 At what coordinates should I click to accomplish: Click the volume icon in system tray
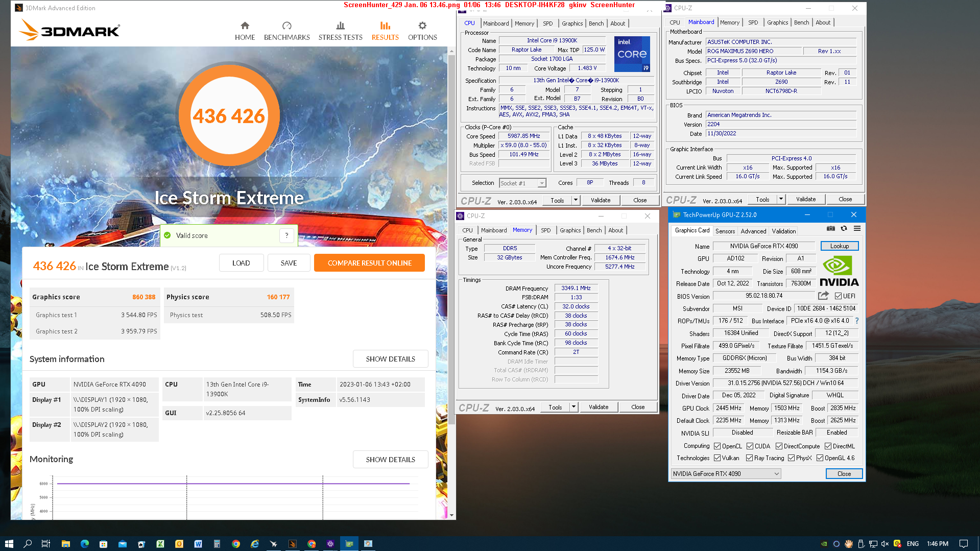coord(885,544)
